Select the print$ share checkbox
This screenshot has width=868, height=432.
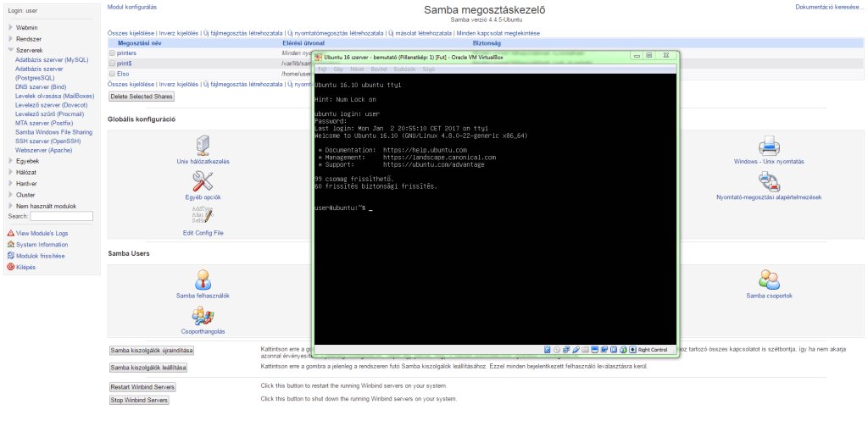click(x=113, y=64)
